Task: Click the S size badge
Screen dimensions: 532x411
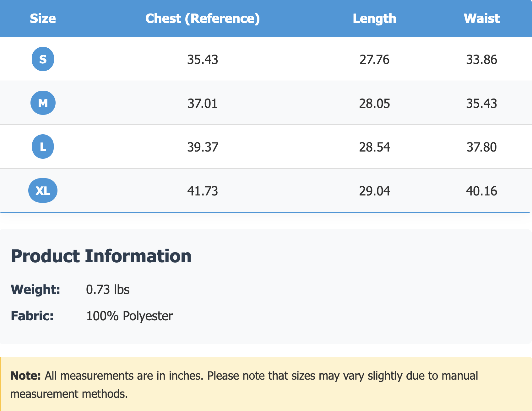Action: pos(43,59)
